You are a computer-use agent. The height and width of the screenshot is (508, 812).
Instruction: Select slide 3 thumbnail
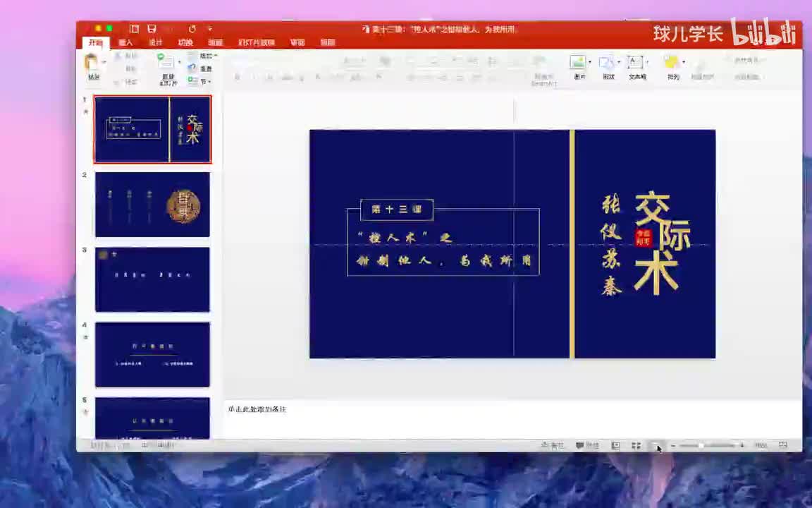point(152,279)
